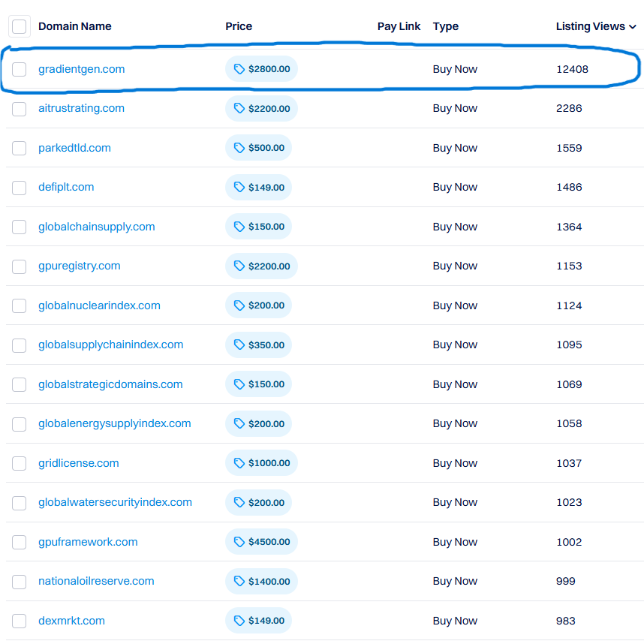Screen dimensions: 644x644
Task: Tick the select-all checkbox in the header
Action: 20,26
